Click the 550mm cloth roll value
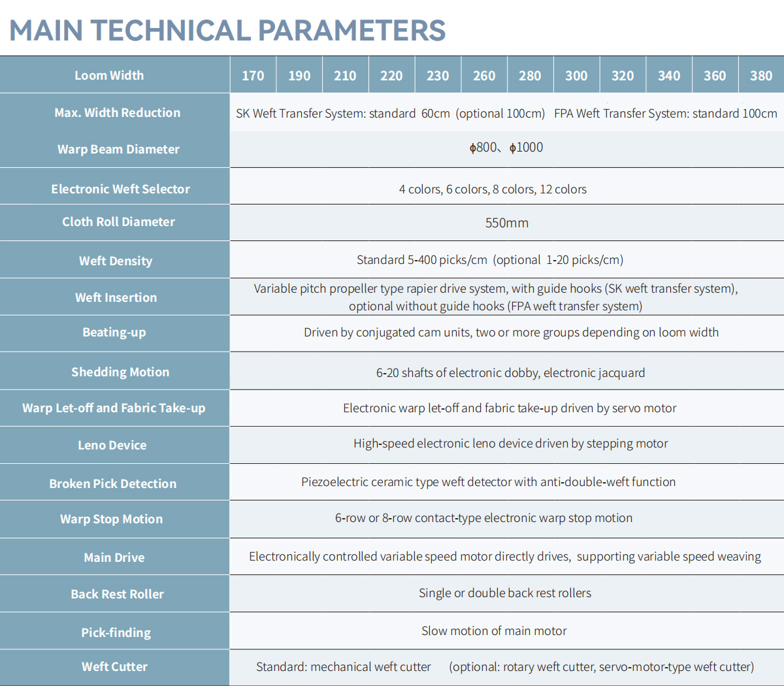Image resolution: width=784 pixels, height=686 pixels. (x=506, y=223)
